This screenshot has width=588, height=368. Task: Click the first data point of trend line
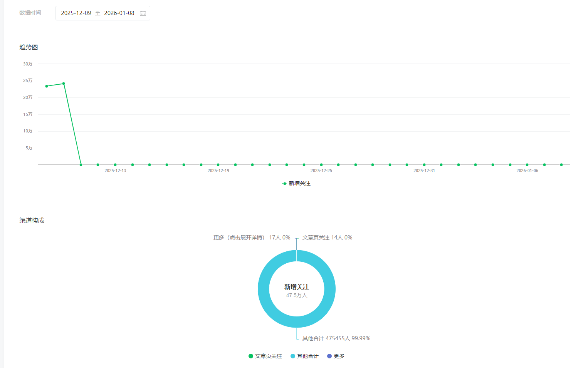pyautogui.click(x=47, y=86)
